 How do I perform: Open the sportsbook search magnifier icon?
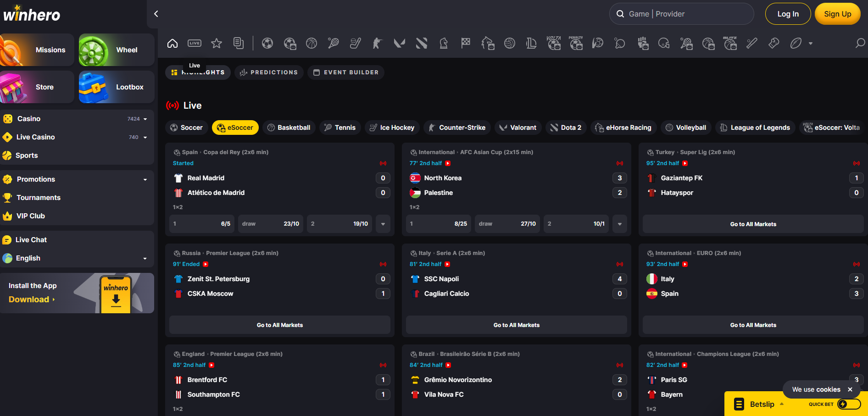click(860, 43)
